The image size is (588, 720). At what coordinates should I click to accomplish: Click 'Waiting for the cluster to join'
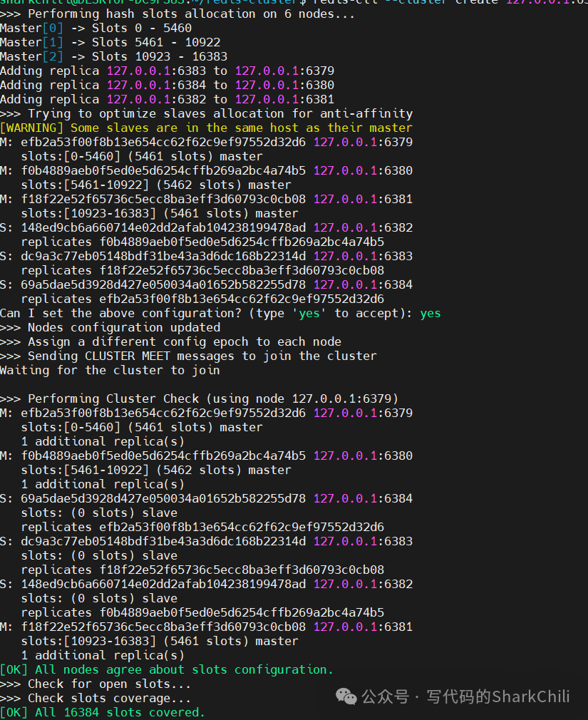tap(110, 370)
